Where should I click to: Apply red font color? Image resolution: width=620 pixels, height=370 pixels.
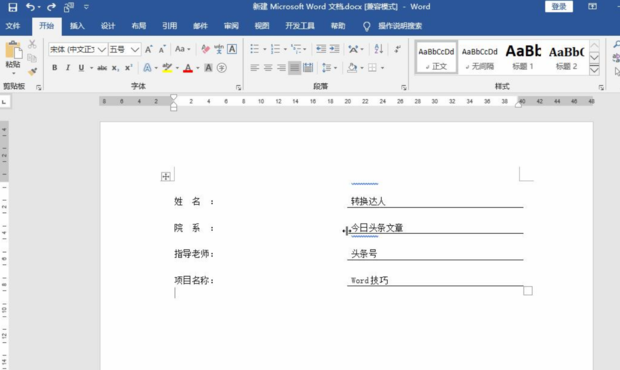point(188,68)
